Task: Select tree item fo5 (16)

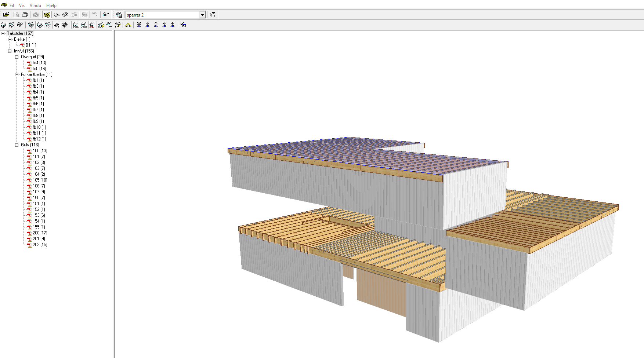Action: point(39,69)
